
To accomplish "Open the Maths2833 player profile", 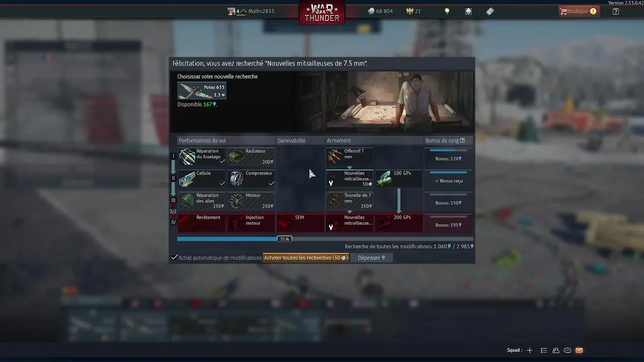I will pos(251,11).
